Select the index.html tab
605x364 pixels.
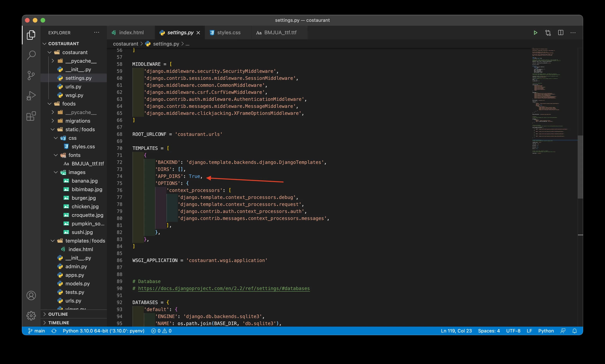(131, 32)
